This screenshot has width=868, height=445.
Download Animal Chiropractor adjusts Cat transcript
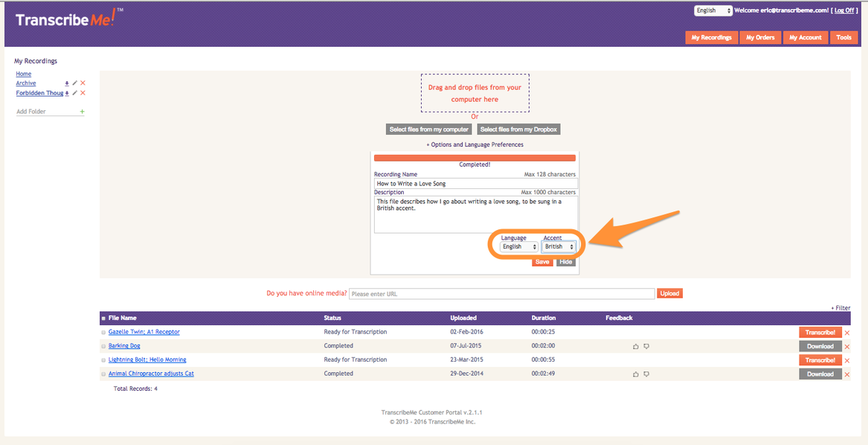point(820,374)
